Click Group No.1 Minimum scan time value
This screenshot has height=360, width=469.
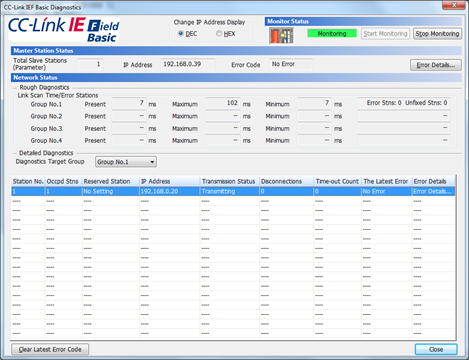click(314, 103)
